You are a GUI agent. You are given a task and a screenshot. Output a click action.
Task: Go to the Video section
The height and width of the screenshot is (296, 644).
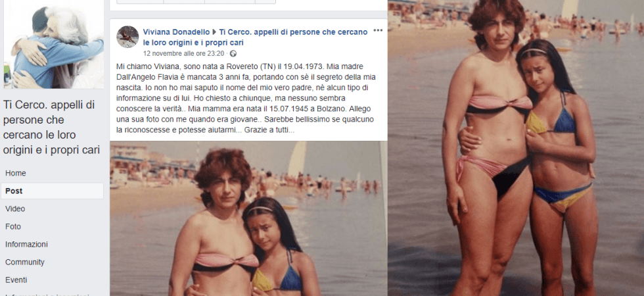15,209
